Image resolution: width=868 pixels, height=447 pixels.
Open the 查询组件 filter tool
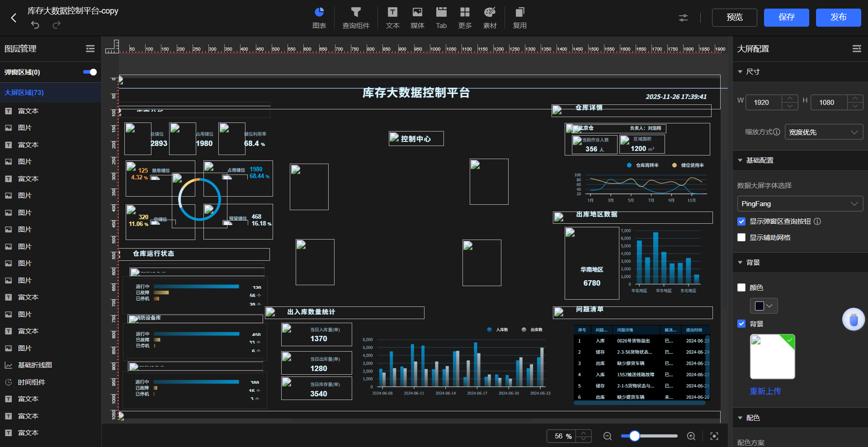(x=356, y=18)
